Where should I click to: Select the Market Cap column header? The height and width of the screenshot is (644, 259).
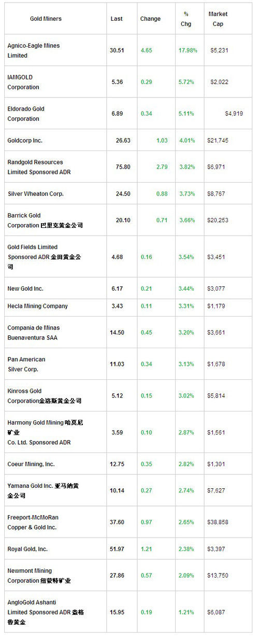click(x=218, y=19)
